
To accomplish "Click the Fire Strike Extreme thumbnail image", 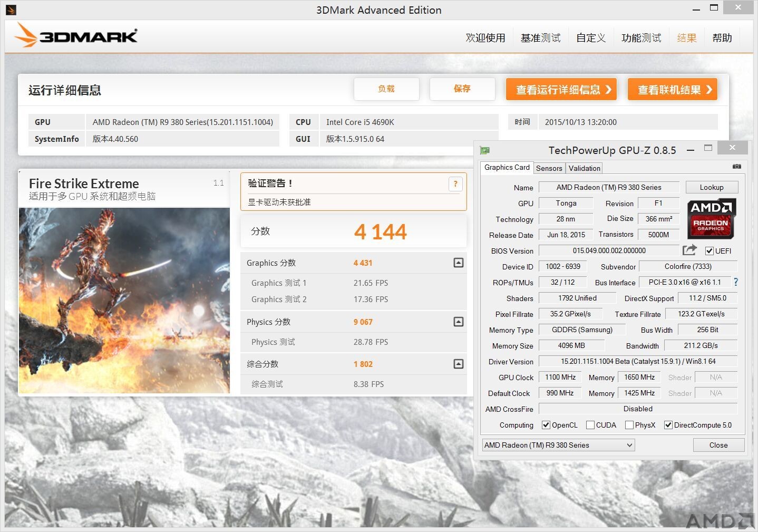I will [x=124, y=300].
